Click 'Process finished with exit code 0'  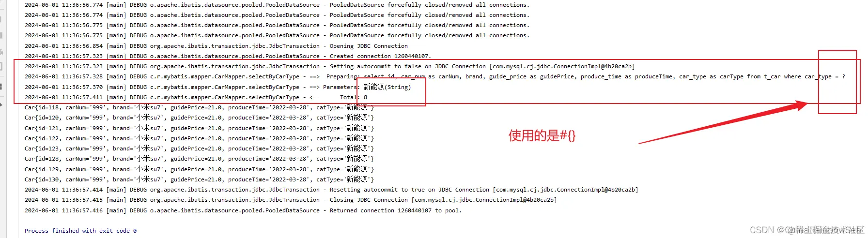80,231
